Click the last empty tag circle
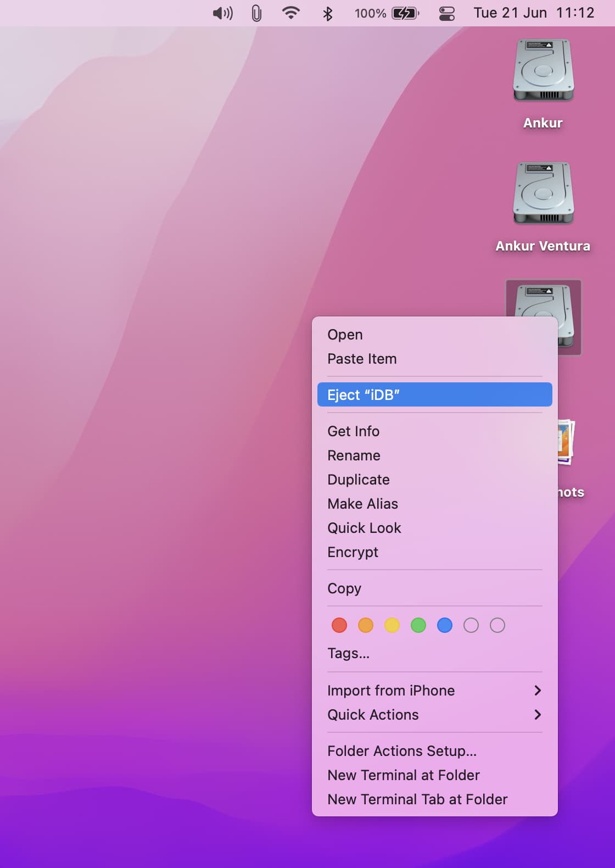 coord(497,625)
